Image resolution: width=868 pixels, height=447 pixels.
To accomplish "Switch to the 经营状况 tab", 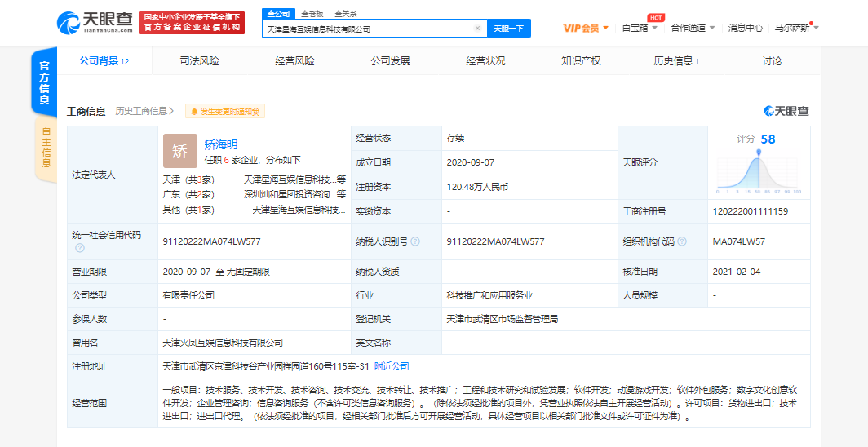I will point(485,61).
